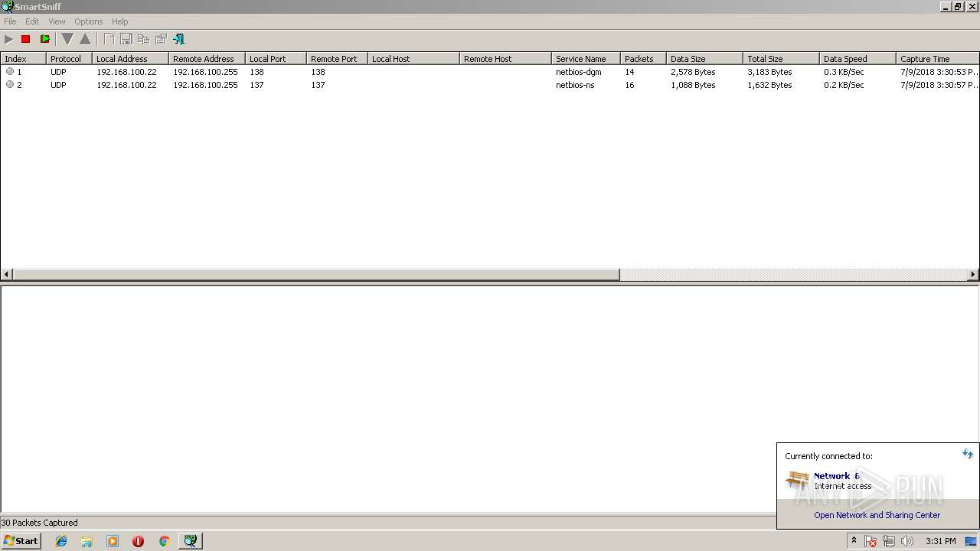Stop capturing with the red square icon
The image size is (980, 551).
click(25, 39)
